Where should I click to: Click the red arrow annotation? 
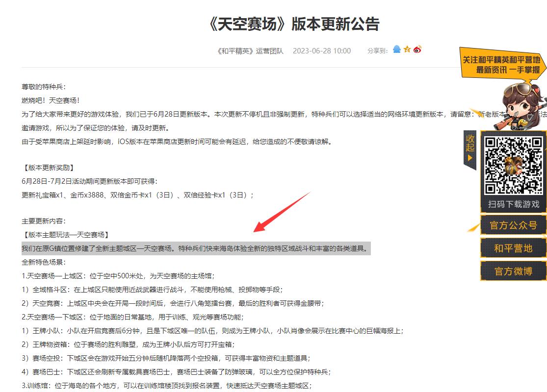click(x=282, y=212)
